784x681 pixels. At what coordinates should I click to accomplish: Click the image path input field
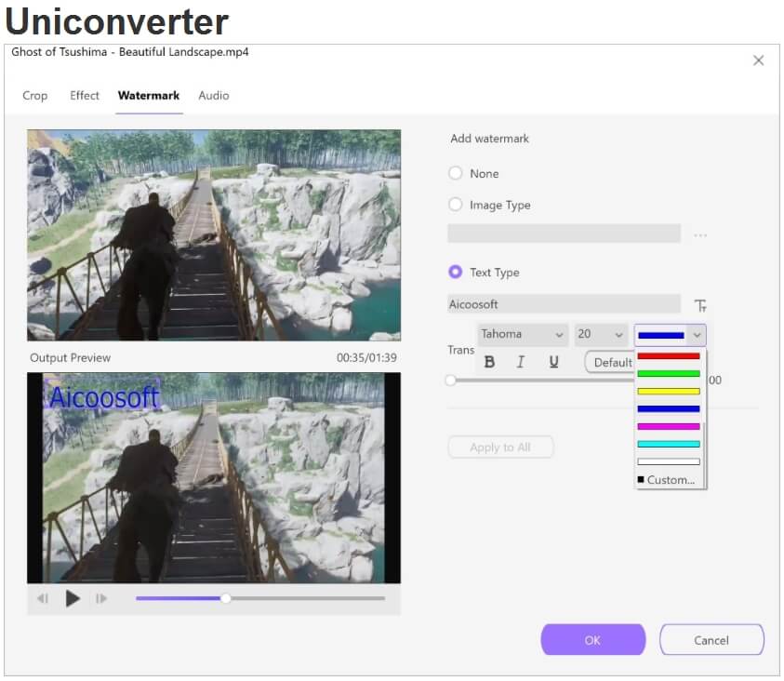(564, 234)
